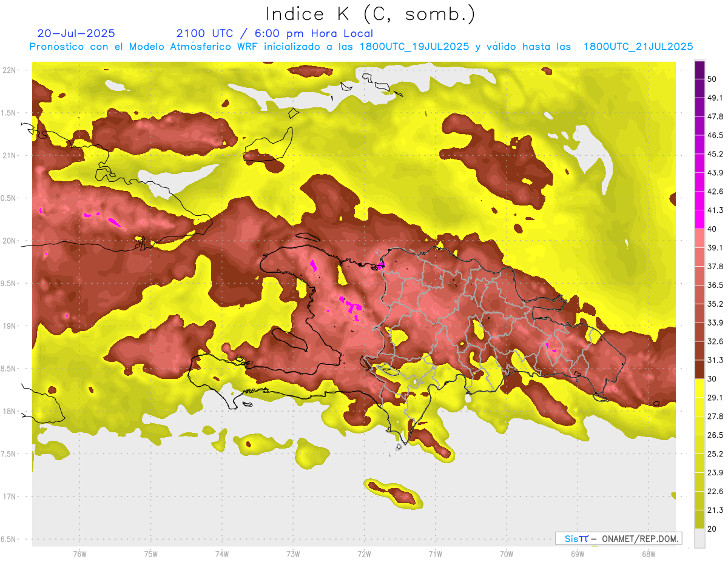The height and width of the screenshot is (562, 728).
Task: Click the longitude label "76W"
Action: point(79,554)
